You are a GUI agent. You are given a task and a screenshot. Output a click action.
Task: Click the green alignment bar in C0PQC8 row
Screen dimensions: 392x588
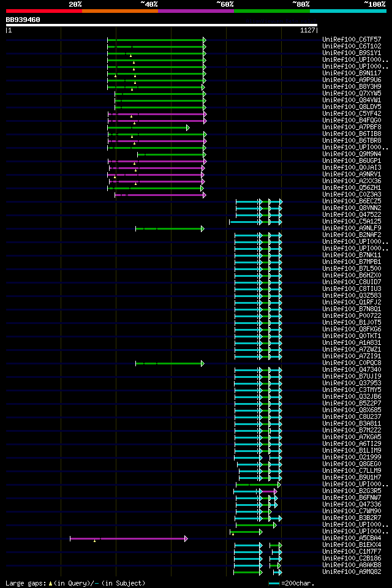[x=170, y=363]
